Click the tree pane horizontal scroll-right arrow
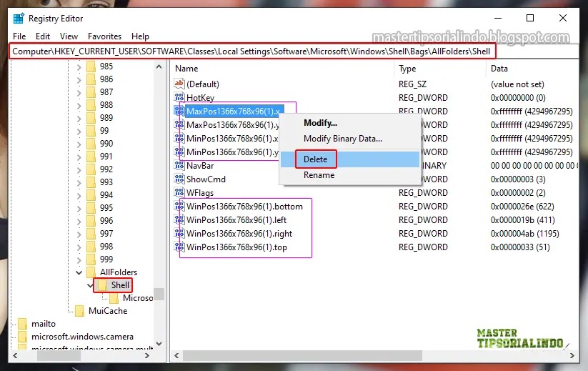This screenshot has height=371, width=588. 147,355
